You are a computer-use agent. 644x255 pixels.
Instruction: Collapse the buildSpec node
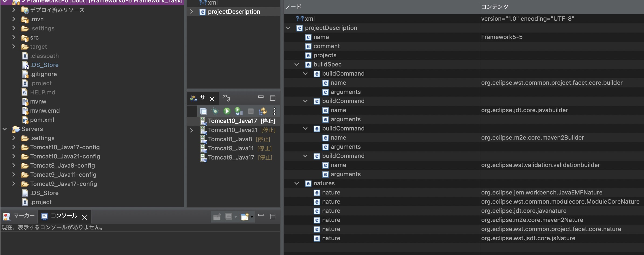click(297, 65)
